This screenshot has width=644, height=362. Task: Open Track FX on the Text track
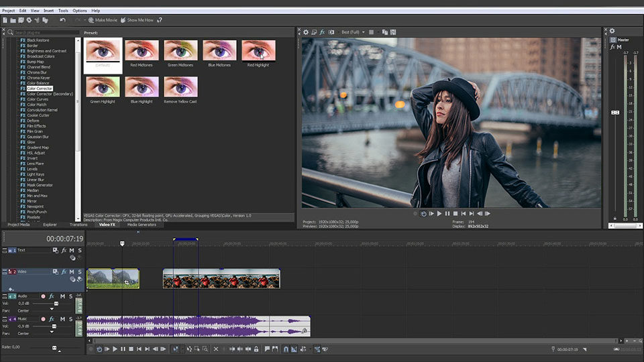click(x=64, y=250)
